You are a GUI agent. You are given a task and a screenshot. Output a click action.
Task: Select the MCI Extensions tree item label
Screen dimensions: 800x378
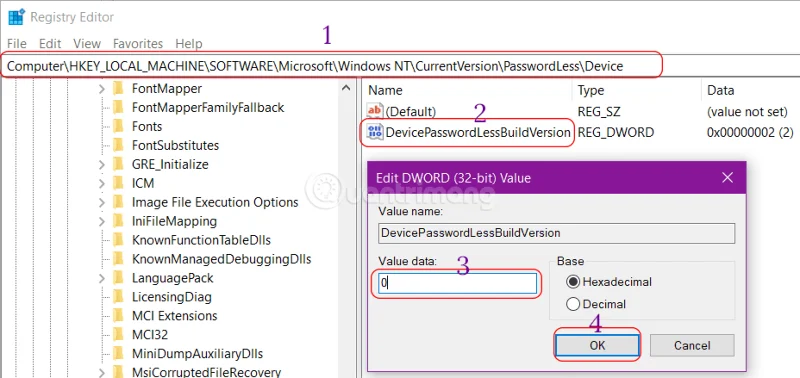pos(174,316)
